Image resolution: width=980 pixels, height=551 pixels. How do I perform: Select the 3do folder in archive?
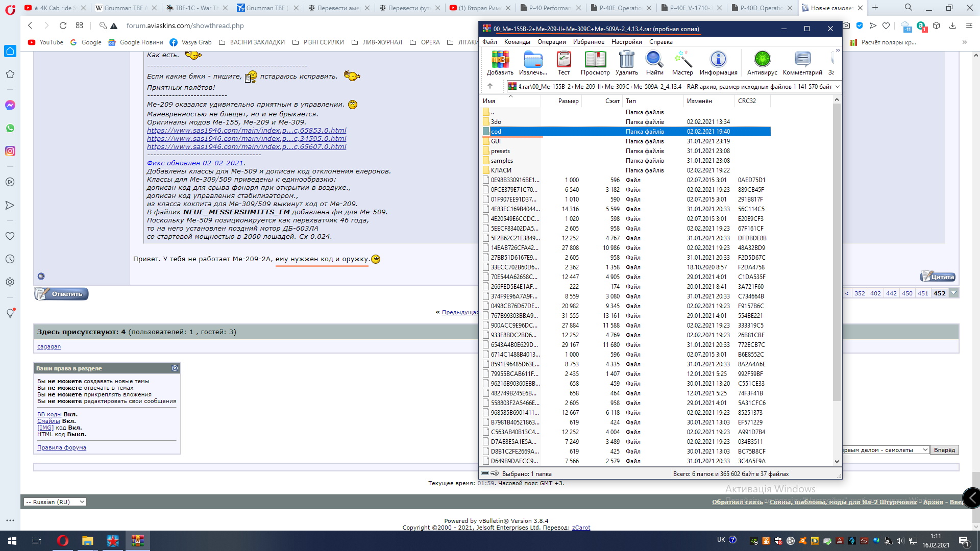click(x=496, y=122)
